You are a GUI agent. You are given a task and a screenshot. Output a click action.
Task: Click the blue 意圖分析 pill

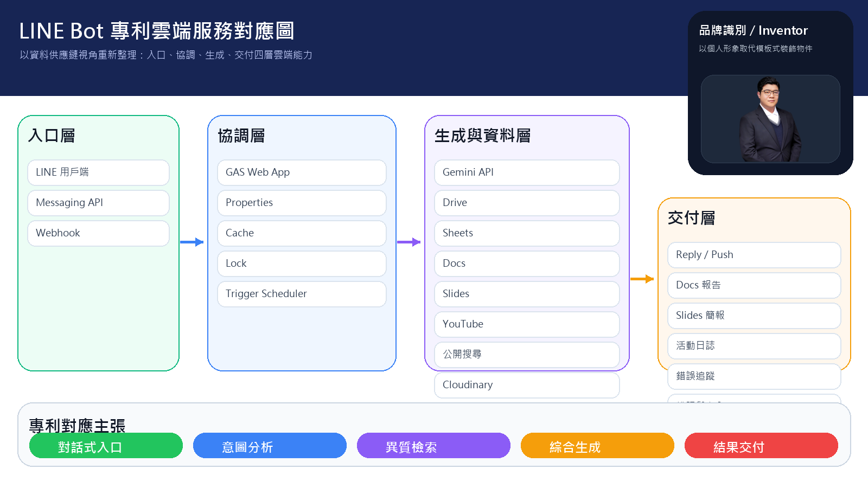pyautogui.click(x=270, y=446)
